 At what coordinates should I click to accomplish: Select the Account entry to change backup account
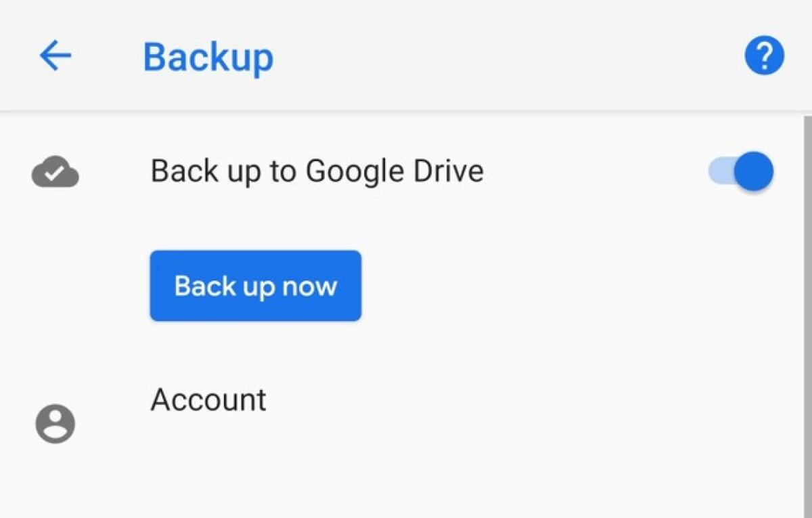(x=208, y=400)
